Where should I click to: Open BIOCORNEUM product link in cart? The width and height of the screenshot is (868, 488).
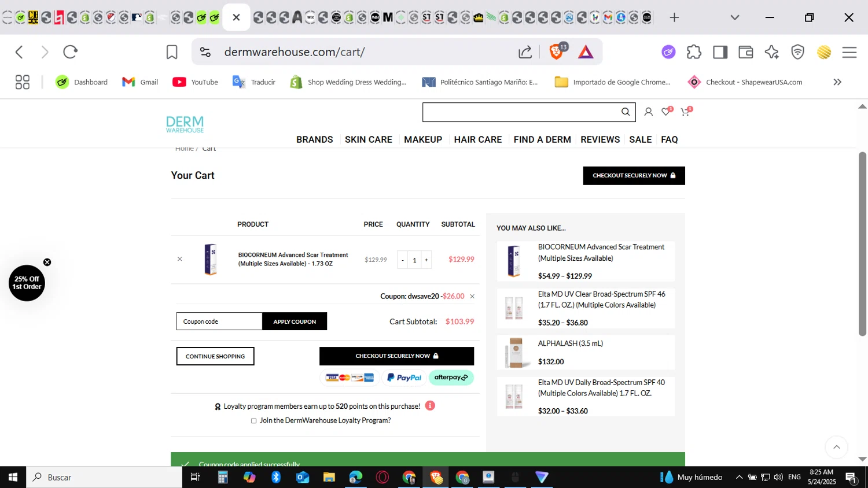tap(293, 259)
